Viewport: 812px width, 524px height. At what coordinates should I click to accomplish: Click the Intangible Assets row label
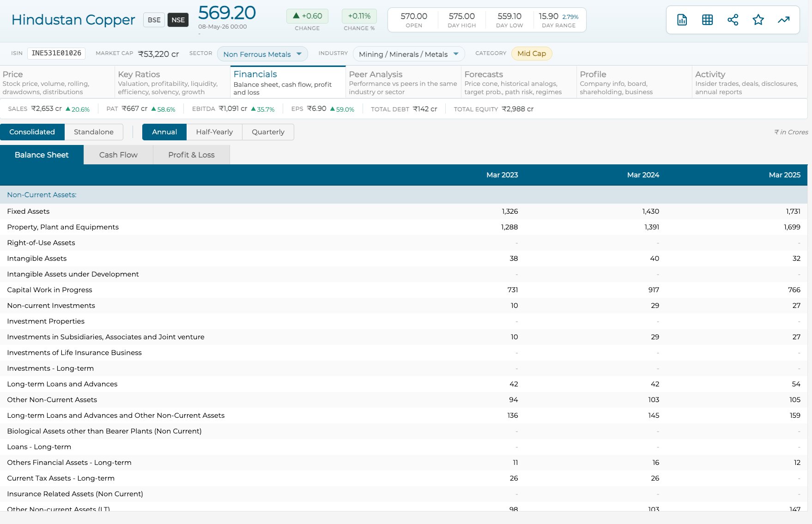[37, 259]
